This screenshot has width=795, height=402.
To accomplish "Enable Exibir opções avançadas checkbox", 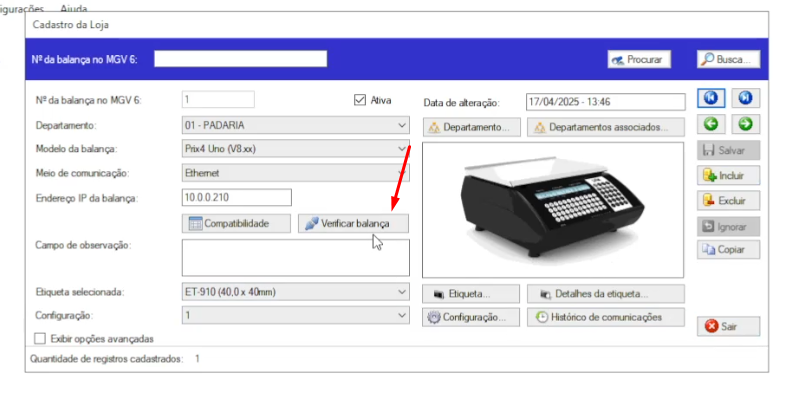I will 41,338.
